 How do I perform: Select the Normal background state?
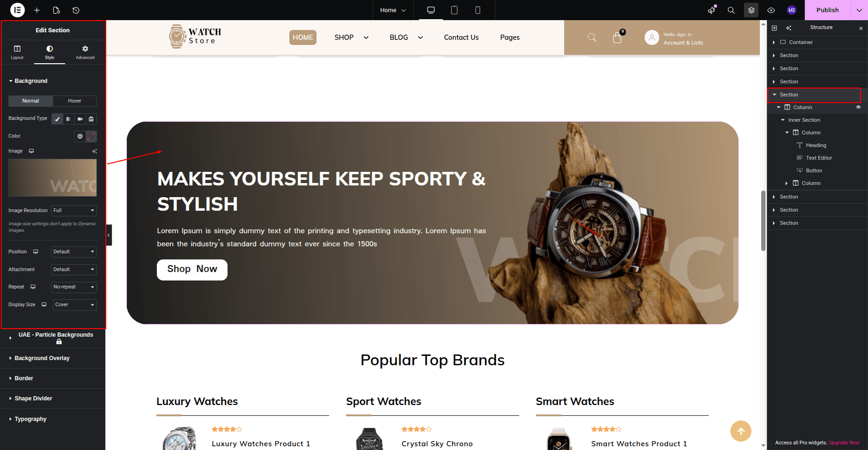coord(30,101)
